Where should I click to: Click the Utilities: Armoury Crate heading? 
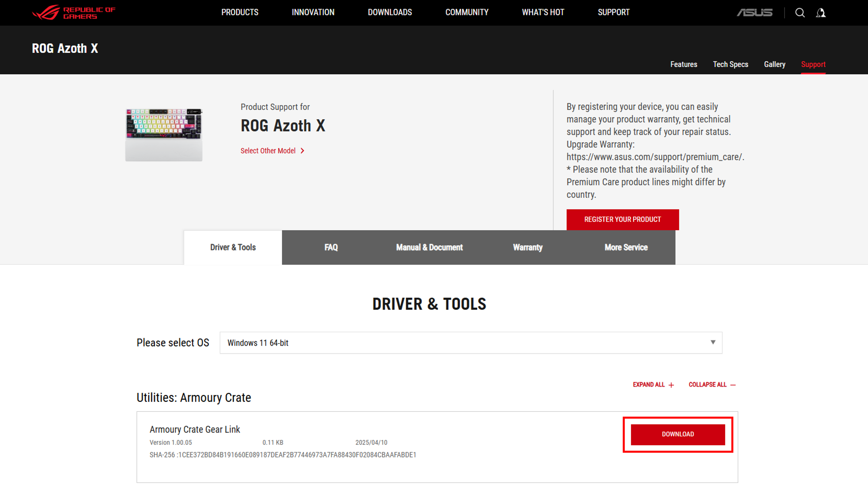194,398
